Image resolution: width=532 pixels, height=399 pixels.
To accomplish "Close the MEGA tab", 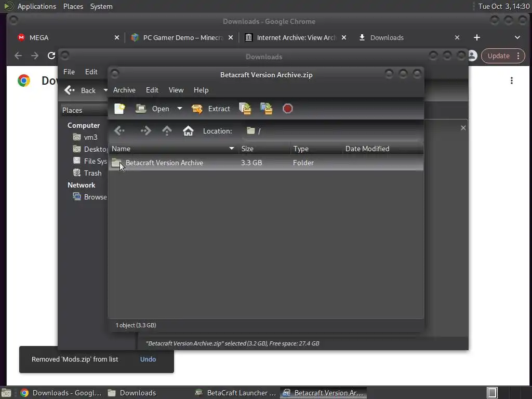I will [117, 37].
